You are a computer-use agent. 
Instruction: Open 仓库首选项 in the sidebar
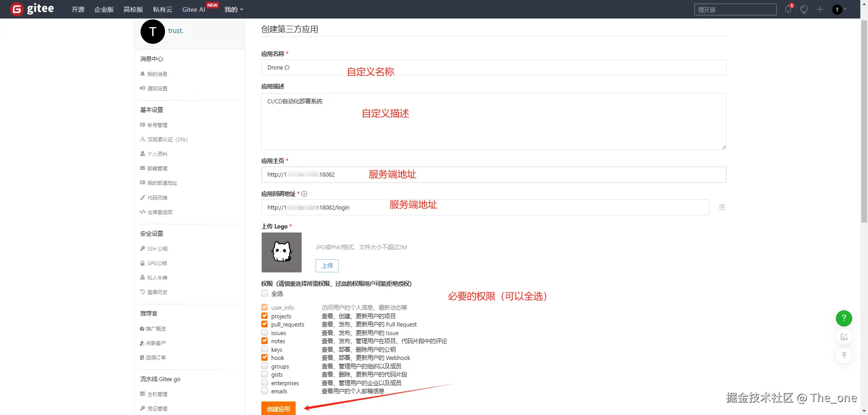point(156,212)
